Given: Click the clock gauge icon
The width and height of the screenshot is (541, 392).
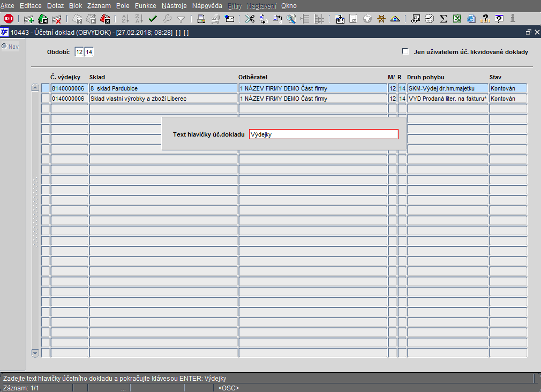Looking at the screenshot, I should 429,19.
